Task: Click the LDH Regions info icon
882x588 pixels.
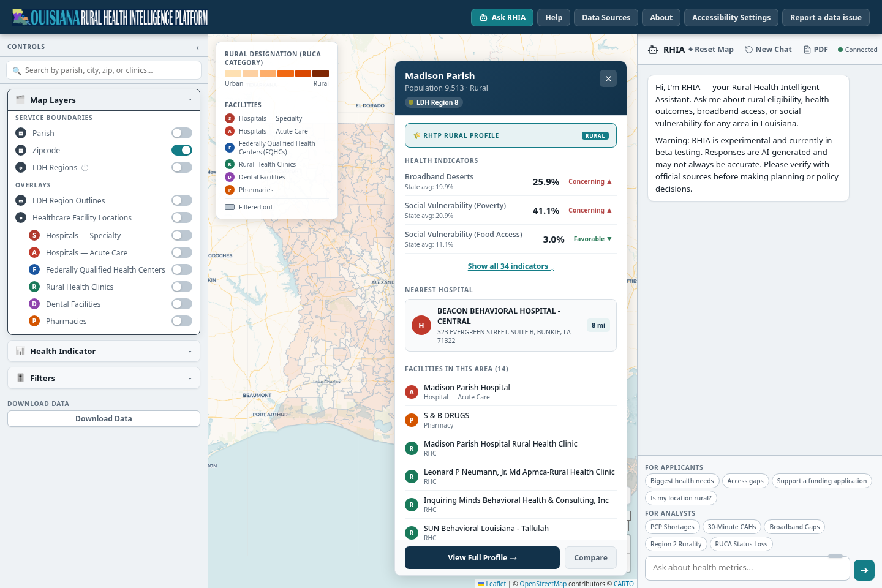Action: tap(85, 168)
